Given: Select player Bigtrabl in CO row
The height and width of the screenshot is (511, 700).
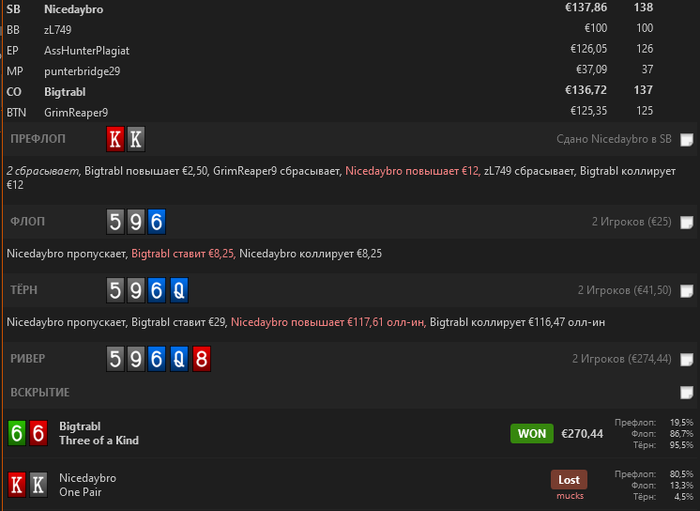Looking at the screenshot, I should pos(65,92).
